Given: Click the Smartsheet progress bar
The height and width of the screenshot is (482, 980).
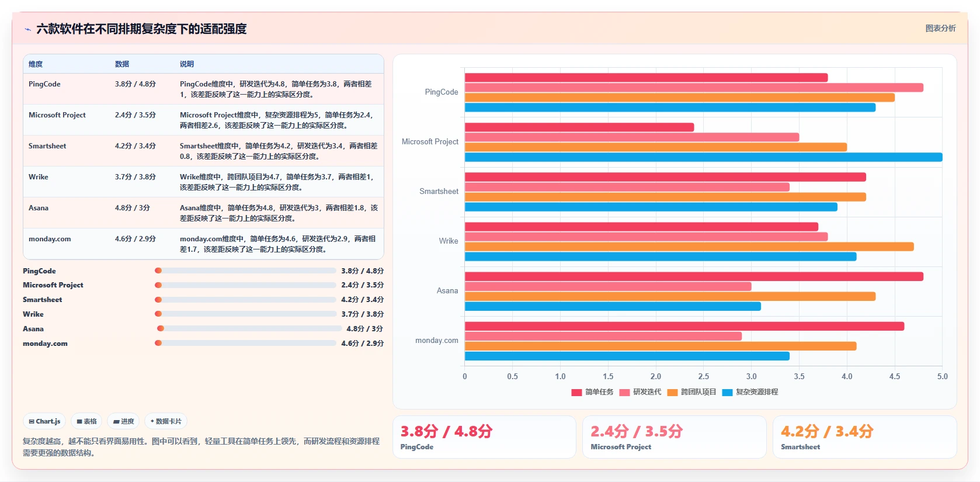Looking at the screenshot, I should coord(245,300).
